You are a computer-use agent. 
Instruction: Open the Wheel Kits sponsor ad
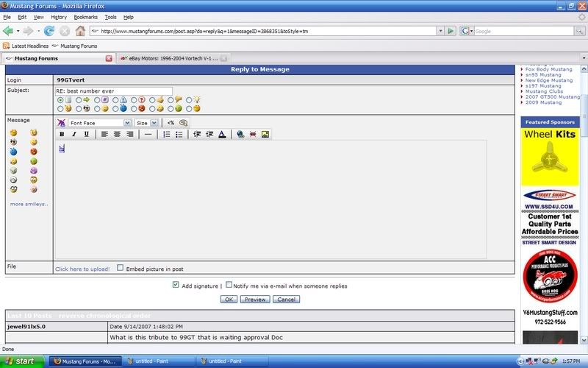(550, 157)
